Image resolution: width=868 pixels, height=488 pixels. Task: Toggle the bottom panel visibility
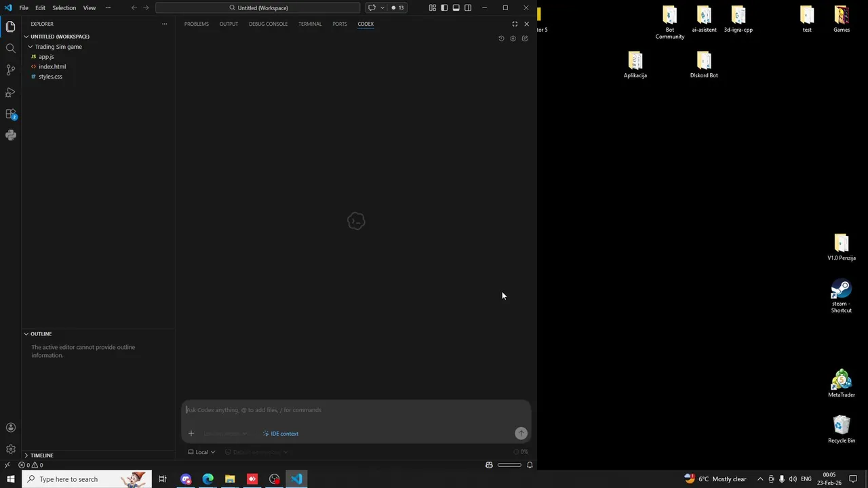click(456, 7)
